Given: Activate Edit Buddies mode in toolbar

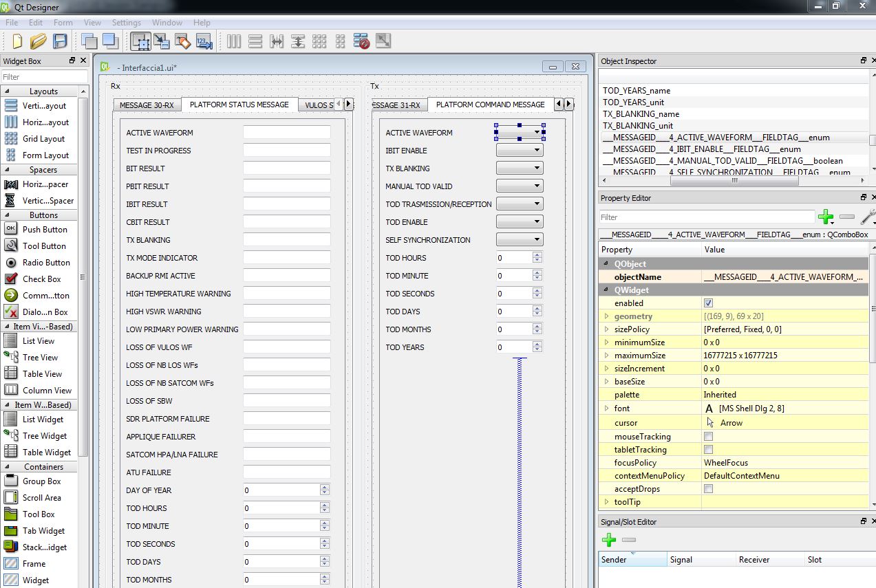Looking at the screenshot, I should pos(182,41).
